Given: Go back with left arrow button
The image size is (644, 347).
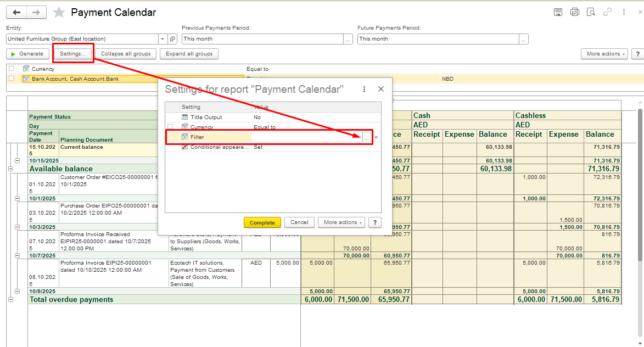Looking at the screenshot, I should pos(16,12).
